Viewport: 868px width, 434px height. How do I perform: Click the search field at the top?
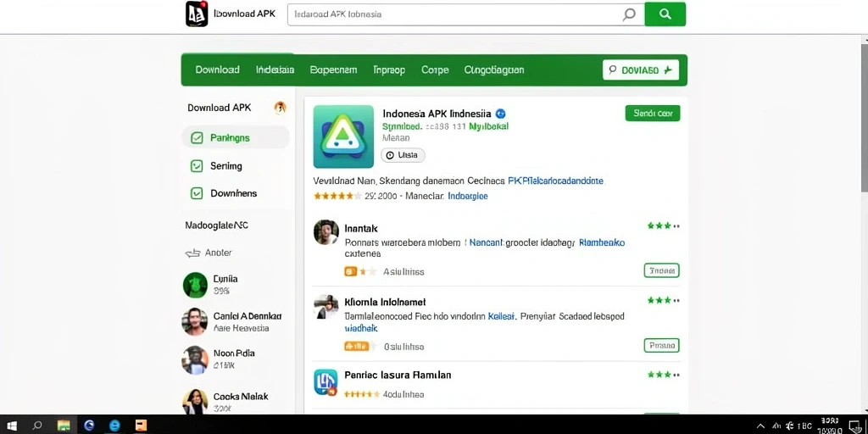[x=465, y=14]
